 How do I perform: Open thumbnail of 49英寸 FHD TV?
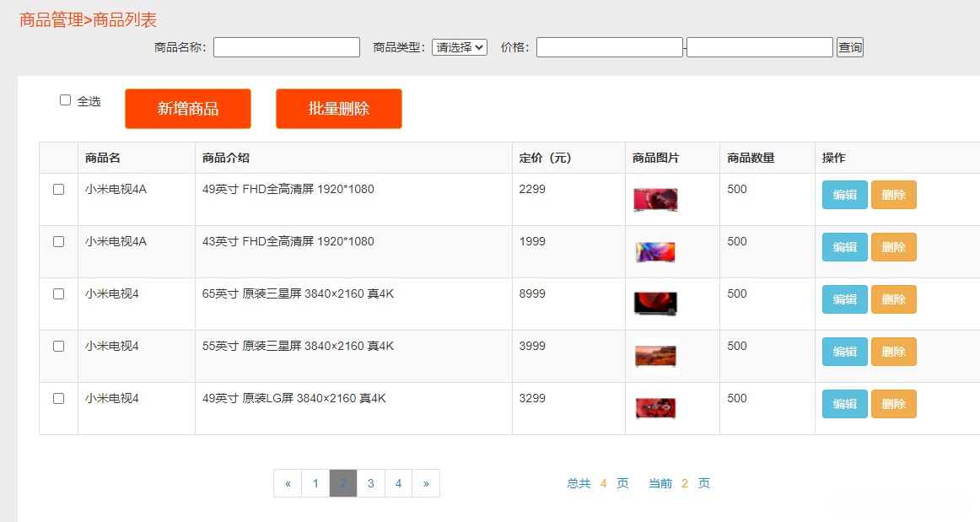tap(655, 200)
